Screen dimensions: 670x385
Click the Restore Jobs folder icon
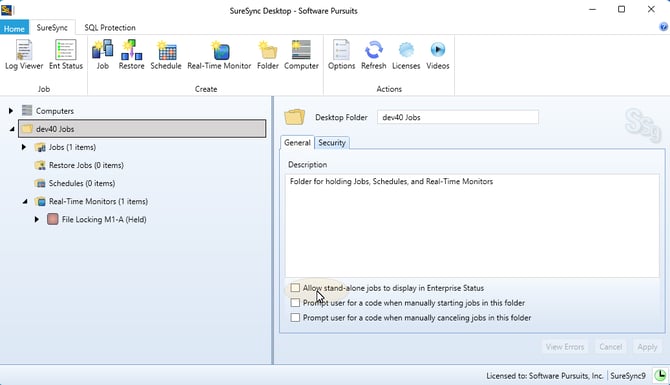click(x=40, y=165)
